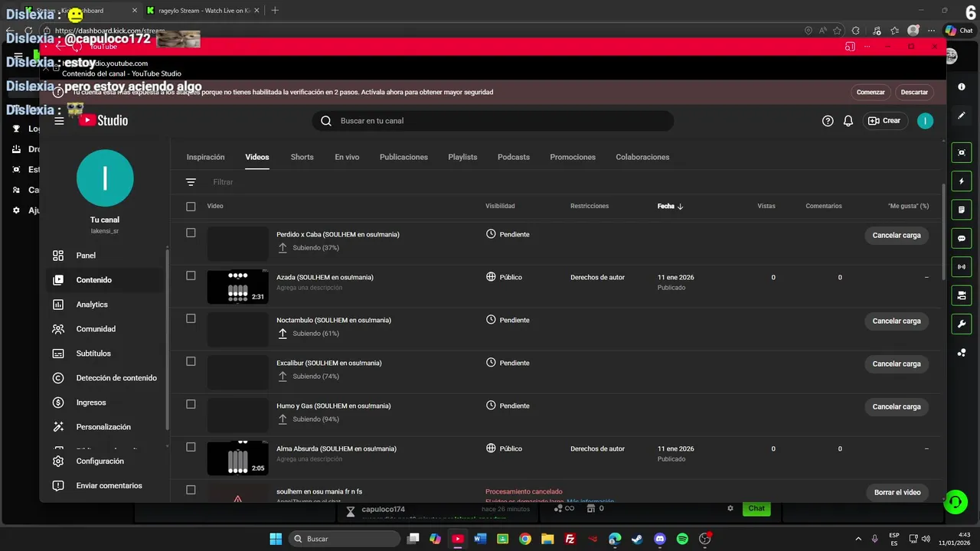Click Enviar comentarios feedback item
Screen dimensions: 980x551
[105, 486]
